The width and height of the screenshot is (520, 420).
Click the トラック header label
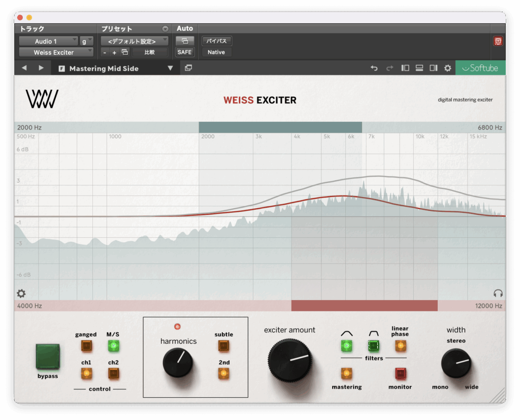click(x=32, y=29)
